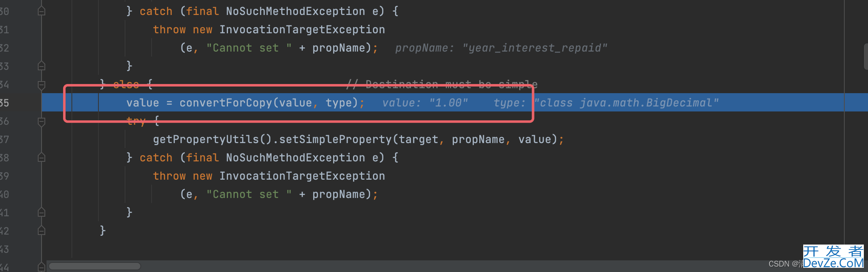Click the convertForCopy method call
Viewport: 868px width, 272px height.
[226, 103]
